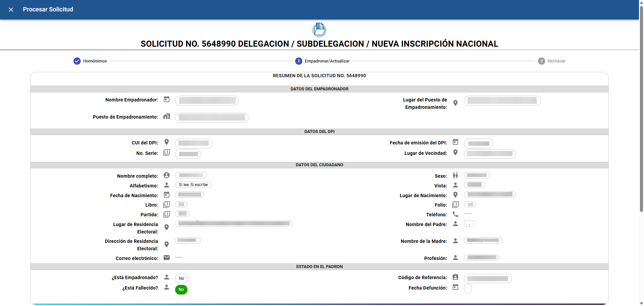Click the location pin next to CUI del DPI
The width and height of the screenshot is (644, 306).
coord(166,142)
